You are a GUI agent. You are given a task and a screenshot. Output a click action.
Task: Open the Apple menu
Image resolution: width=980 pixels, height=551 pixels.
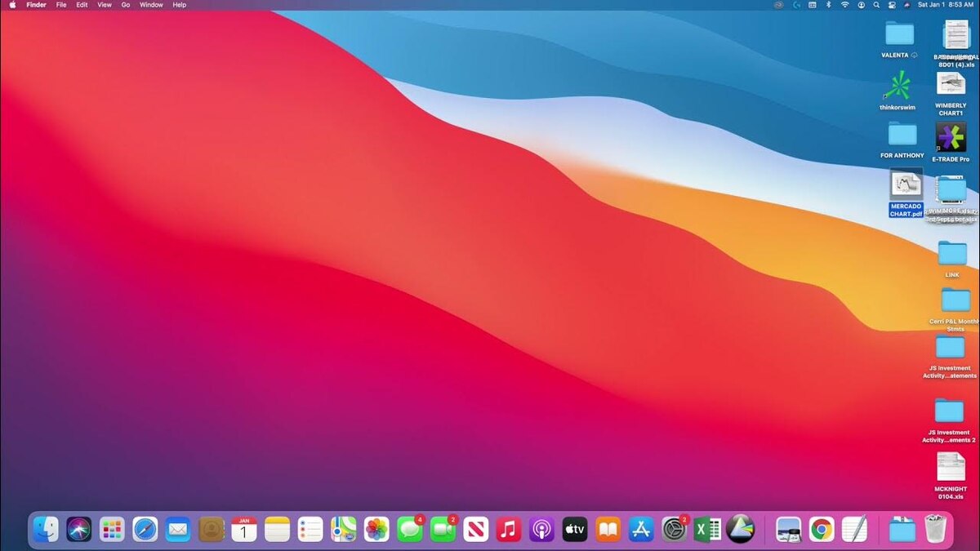pyautogui.click(x=12, y=5)
